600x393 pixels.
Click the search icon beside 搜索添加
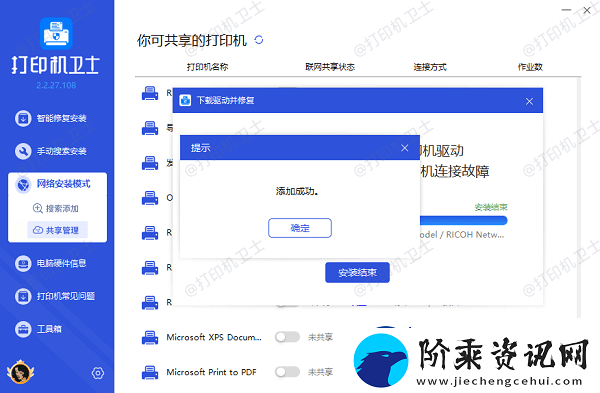[38, 208]
